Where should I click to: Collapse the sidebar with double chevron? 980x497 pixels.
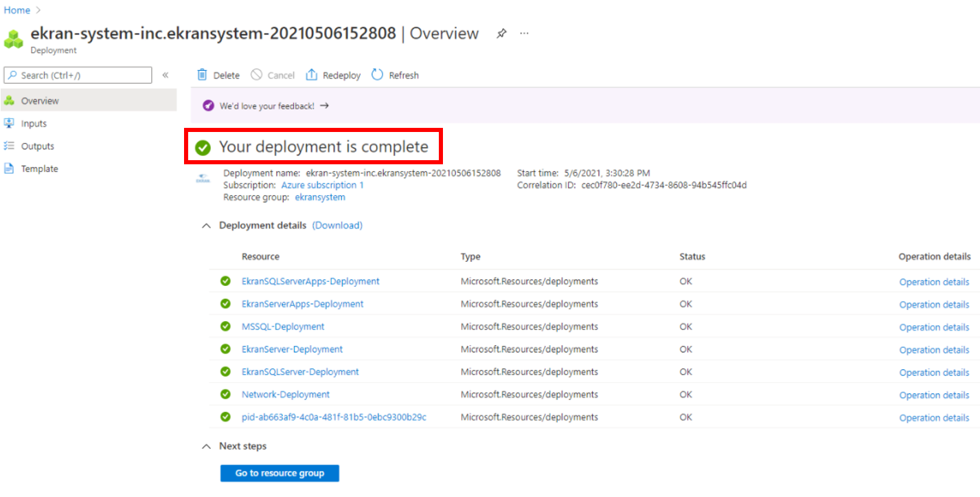(166, 75)
